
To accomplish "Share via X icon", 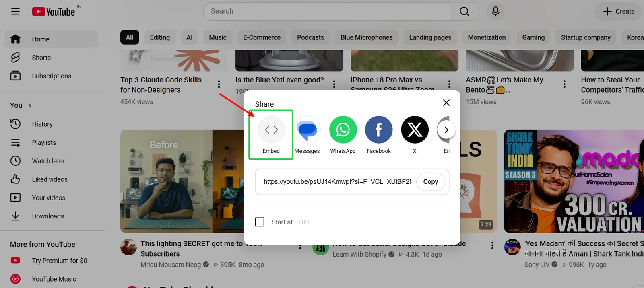I will [x=415, y=135].
